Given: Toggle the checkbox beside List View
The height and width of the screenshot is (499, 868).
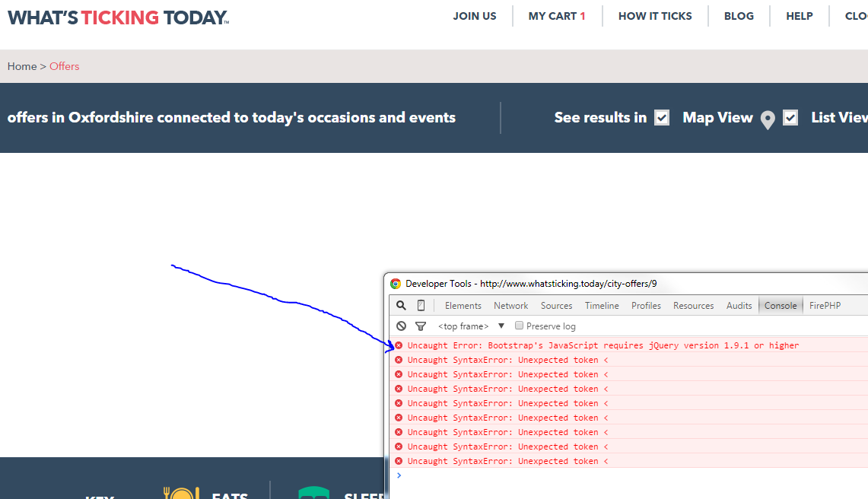Looking at the screenshot, I should [x=790, y=117].
